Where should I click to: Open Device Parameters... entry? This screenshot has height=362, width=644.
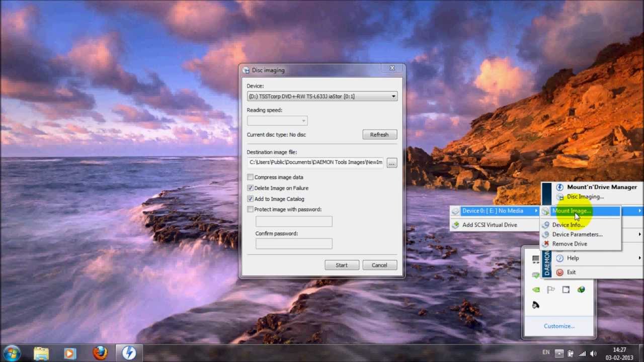pyautogui.click(x=581, y=234)
